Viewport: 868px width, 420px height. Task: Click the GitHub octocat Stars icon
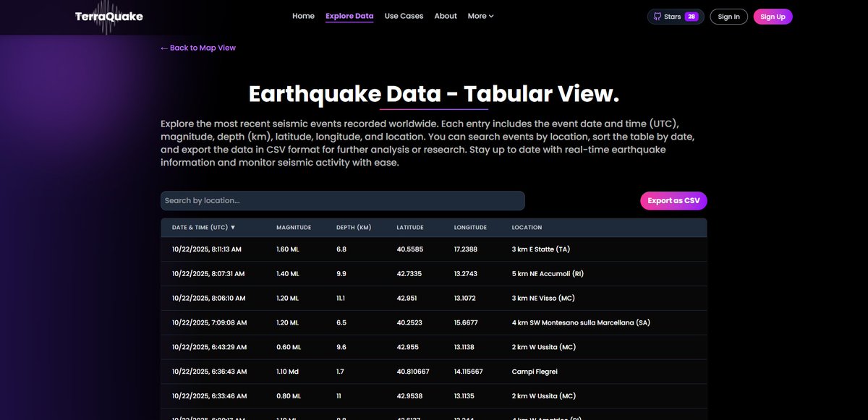coord(658,16)
